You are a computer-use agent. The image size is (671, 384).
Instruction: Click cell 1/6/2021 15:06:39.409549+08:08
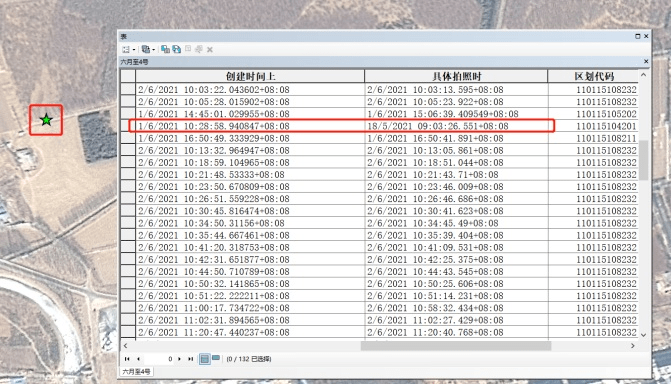pyautogui.click(x=456, y=114)
